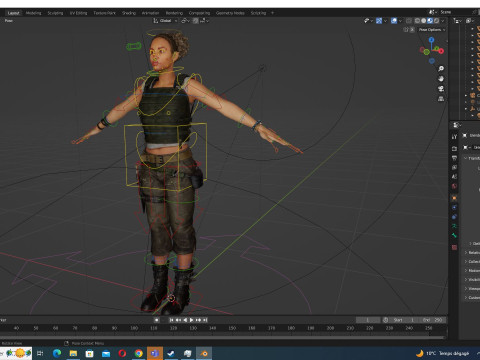Open the UV Editing workspace tab
This screenshot has width=480, height=360.
click(78, 13)
